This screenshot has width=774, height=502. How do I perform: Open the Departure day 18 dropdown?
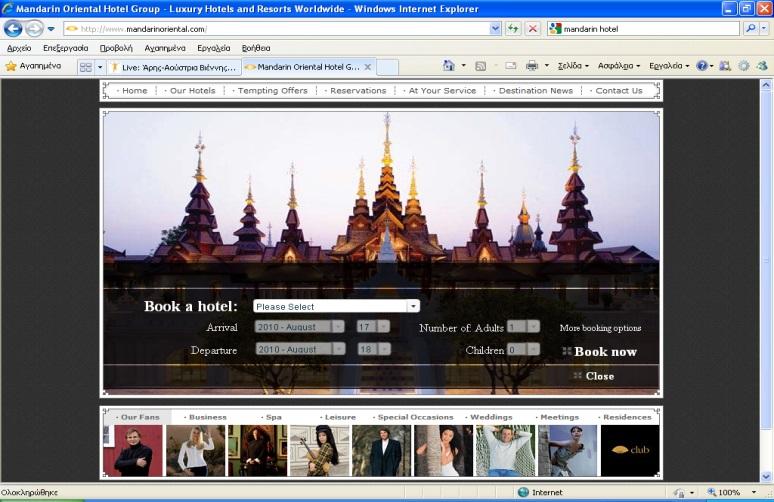click(x=374, y=349)
